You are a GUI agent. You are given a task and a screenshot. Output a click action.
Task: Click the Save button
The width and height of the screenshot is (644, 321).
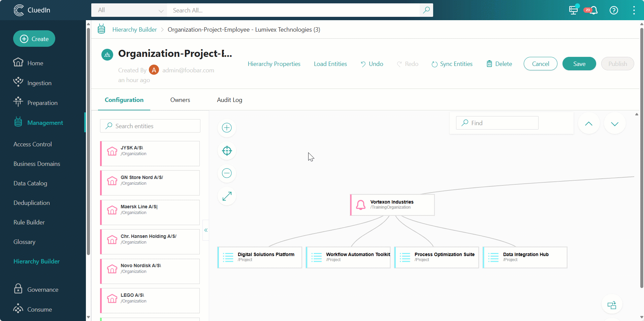point(579,64)
